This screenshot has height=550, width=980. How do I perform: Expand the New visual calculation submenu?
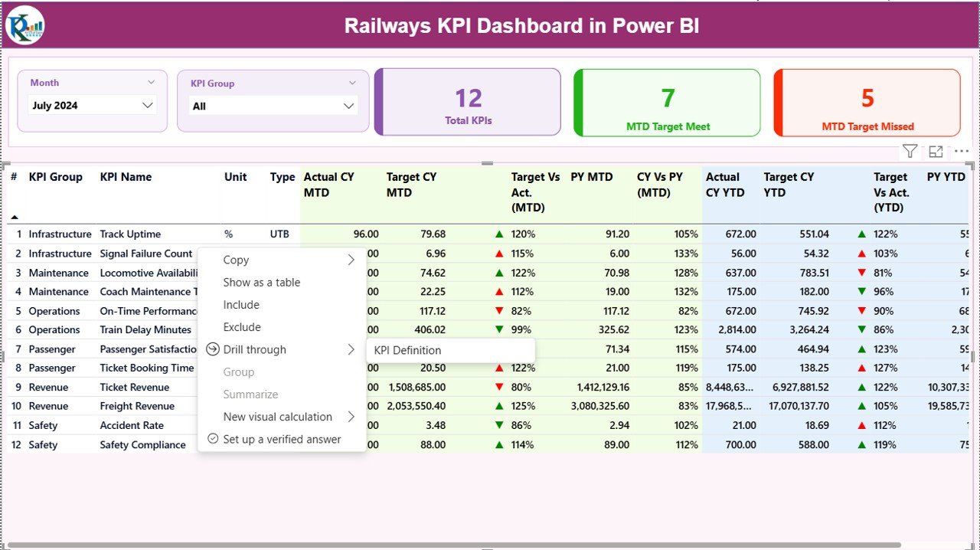pyautogui.click(x=351, y=417)
